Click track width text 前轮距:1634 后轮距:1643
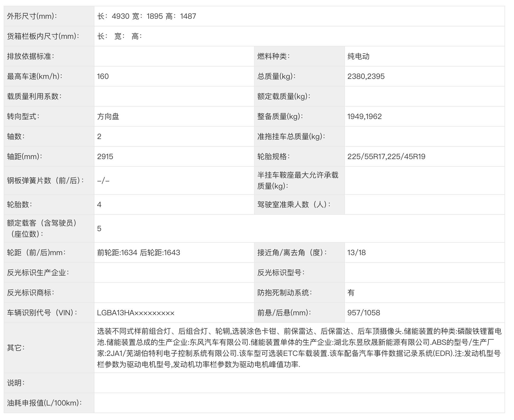This screenshot has width=514, height=420. pyautogui.click(x=139, y=253)
